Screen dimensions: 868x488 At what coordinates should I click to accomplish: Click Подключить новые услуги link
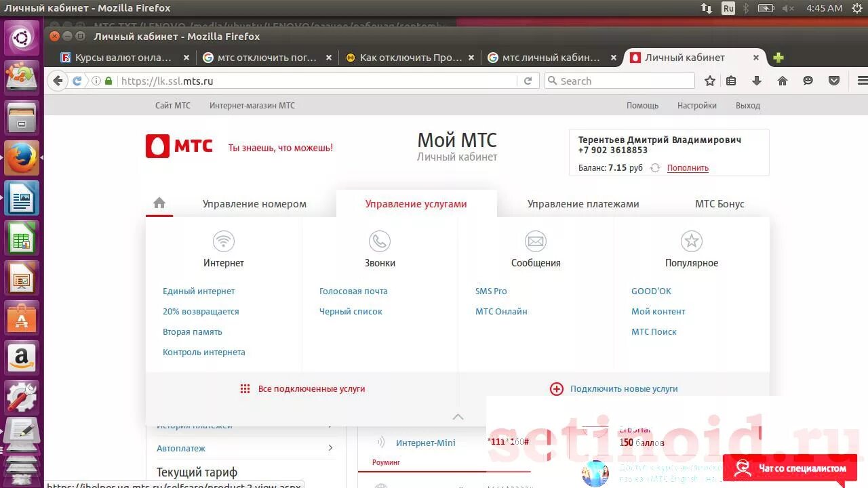point(624,389)
